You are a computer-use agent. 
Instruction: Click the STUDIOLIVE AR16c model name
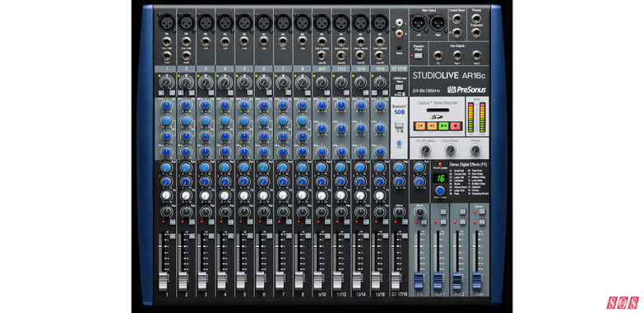click(449, 75)
